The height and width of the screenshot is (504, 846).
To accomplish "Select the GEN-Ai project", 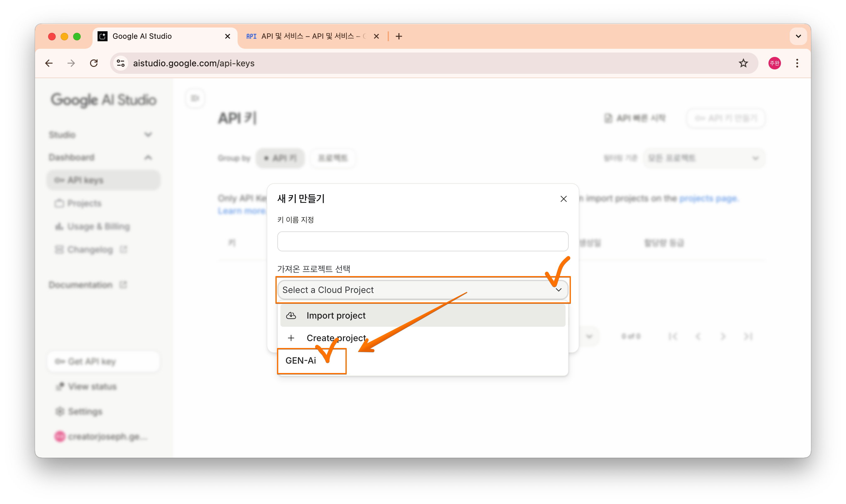I will click(300, 360).
